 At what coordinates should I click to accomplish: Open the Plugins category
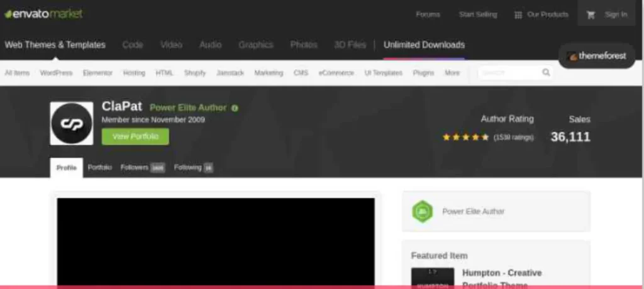click(423, 73)
